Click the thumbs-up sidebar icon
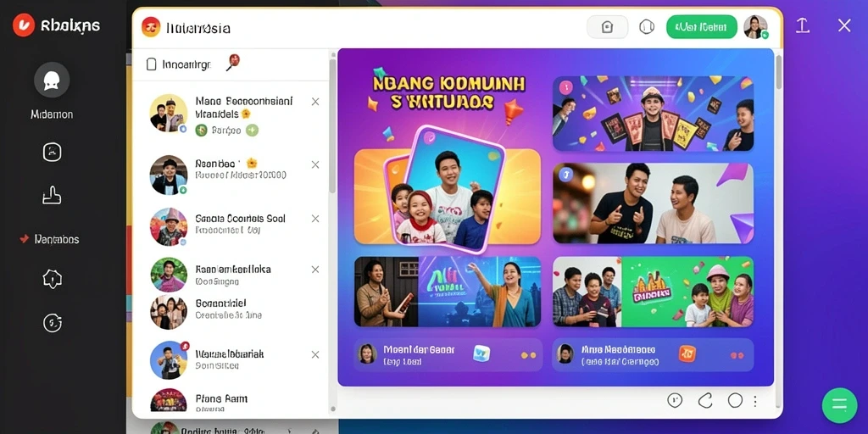This screenshot has height=434, width=868. [x=52, y=196]
